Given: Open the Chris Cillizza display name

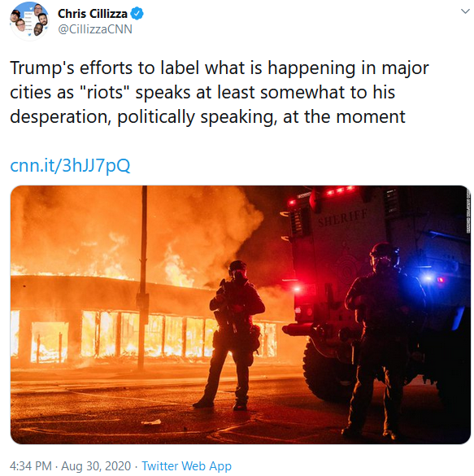Looking at the screenshot, I should pyautogui.click(x=93, y=14).
